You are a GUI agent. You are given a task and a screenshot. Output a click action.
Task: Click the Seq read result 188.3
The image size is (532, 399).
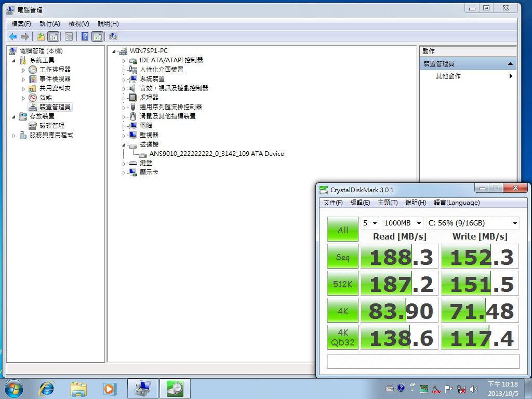(400, 257)
